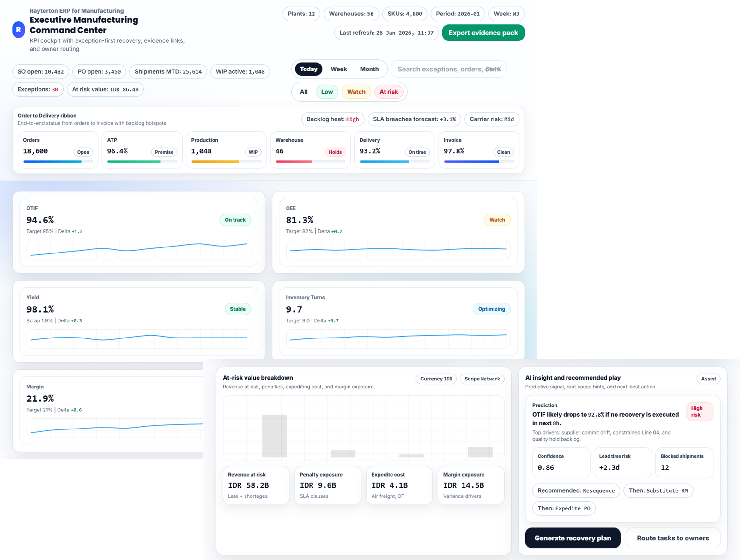Click the Warehouse Holds badge

click(x=335, y=152)
